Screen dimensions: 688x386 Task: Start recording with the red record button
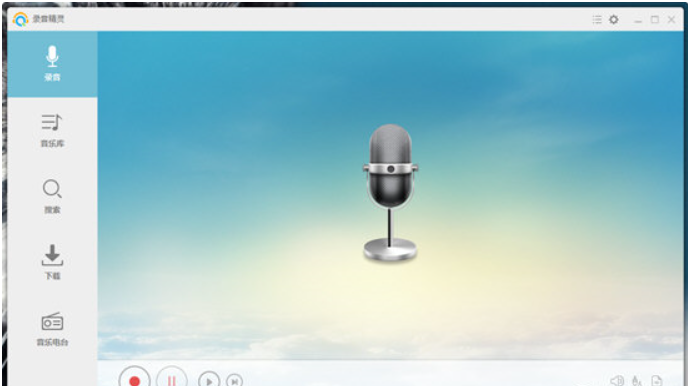pyautogui.click(x=135, y=380)
